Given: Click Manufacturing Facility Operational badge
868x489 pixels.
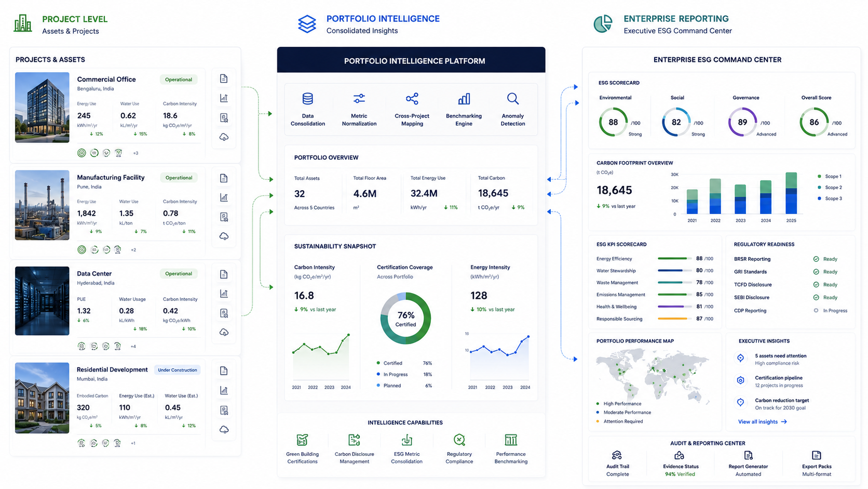Looking at the screenshot, I should point(179,178).
